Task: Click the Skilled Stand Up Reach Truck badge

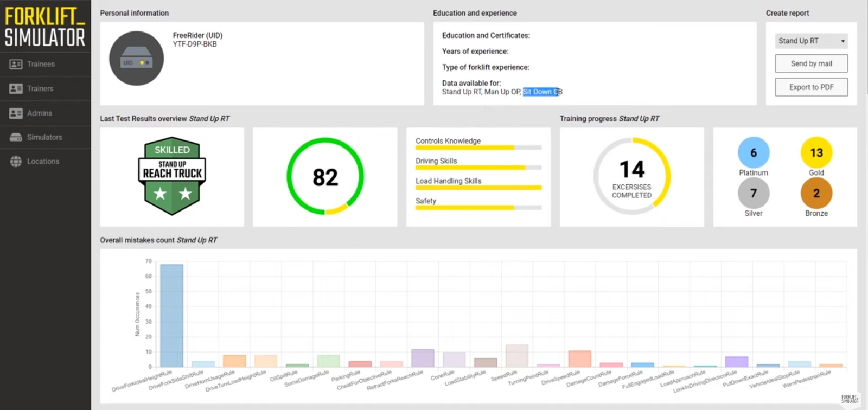Action: [172, 176]
